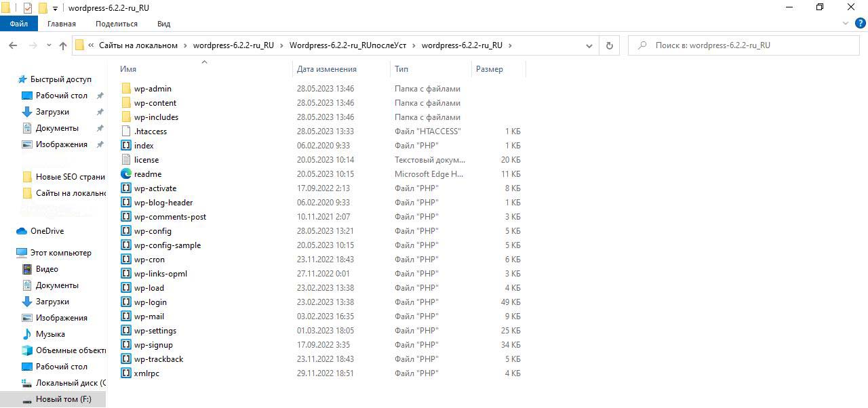Go up one folder level arrow
Image resolution: width=868 pixels, height=408 pixels.
pyautogui.click(x=63, y=45)
